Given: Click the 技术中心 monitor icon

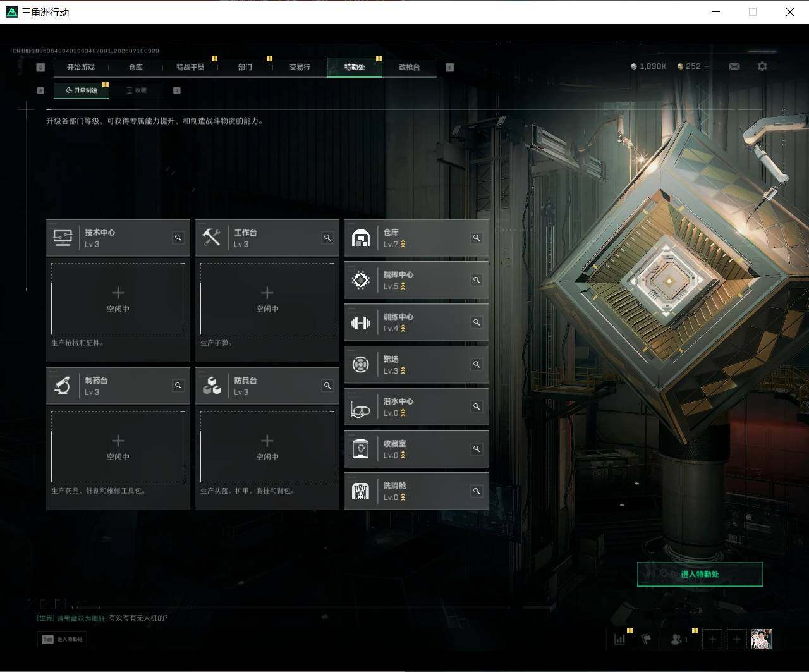Looking at the screenshot, I should [x=62, y=238].
